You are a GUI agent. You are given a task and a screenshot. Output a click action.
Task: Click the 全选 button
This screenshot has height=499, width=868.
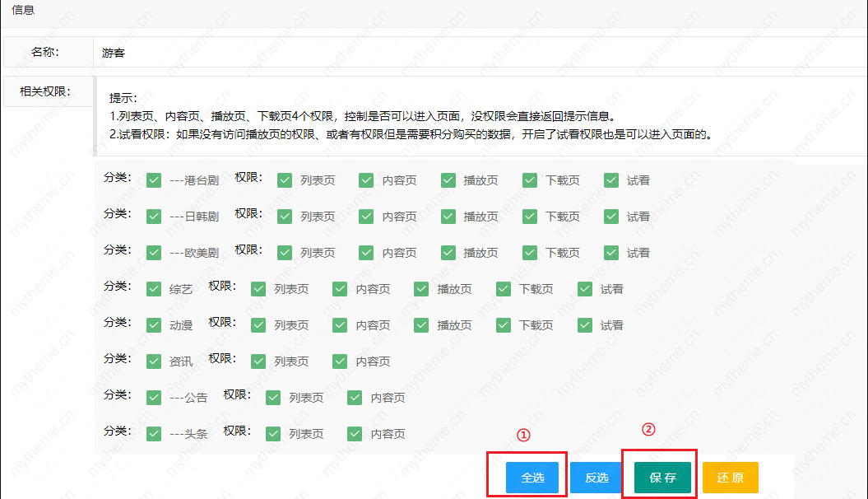(531, 478)
